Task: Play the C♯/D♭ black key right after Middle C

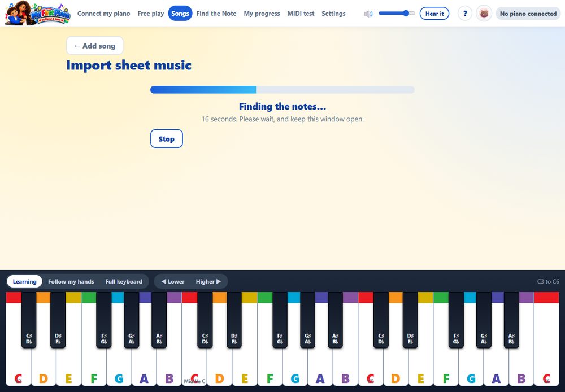Action: pyautogui.click(x=205, y=320)
